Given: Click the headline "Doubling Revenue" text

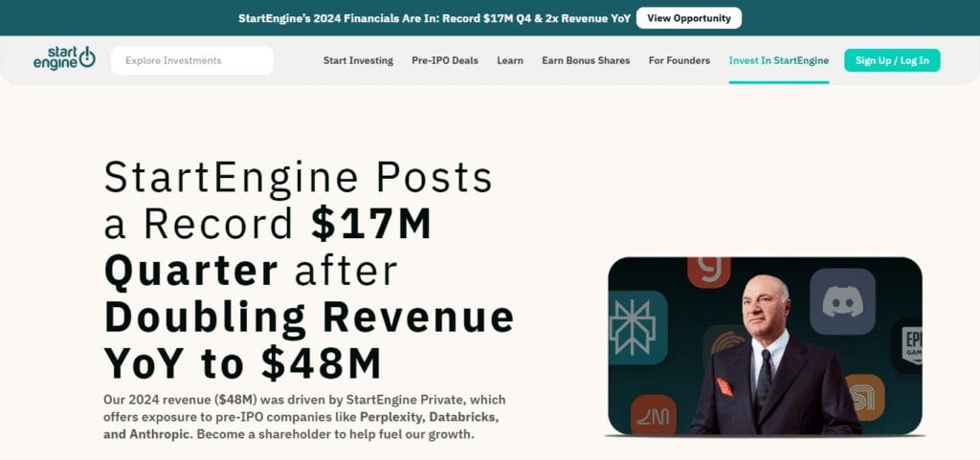Looking at the screenshot, I should tap(309, 318).
